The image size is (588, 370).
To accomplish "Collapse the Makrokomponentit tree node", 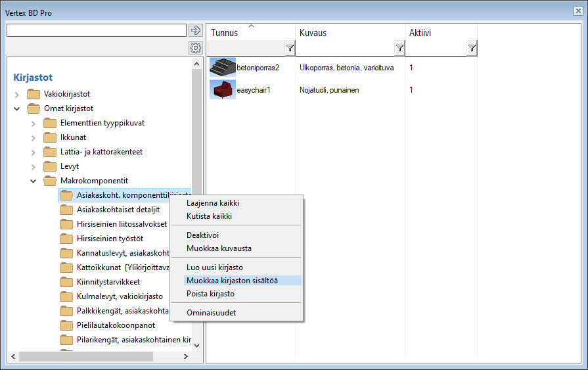I will point(34,181).
